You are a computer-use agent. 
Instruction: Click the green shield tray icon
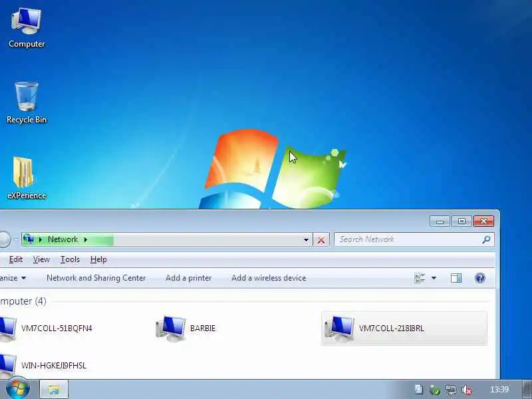click(435, 390)
